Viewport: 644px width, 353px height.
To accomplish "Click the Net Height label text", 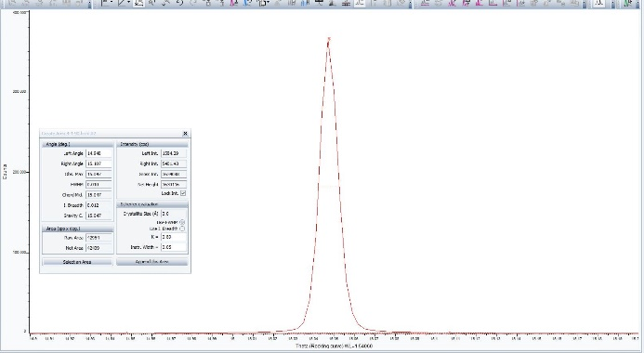I will point(148,185).
